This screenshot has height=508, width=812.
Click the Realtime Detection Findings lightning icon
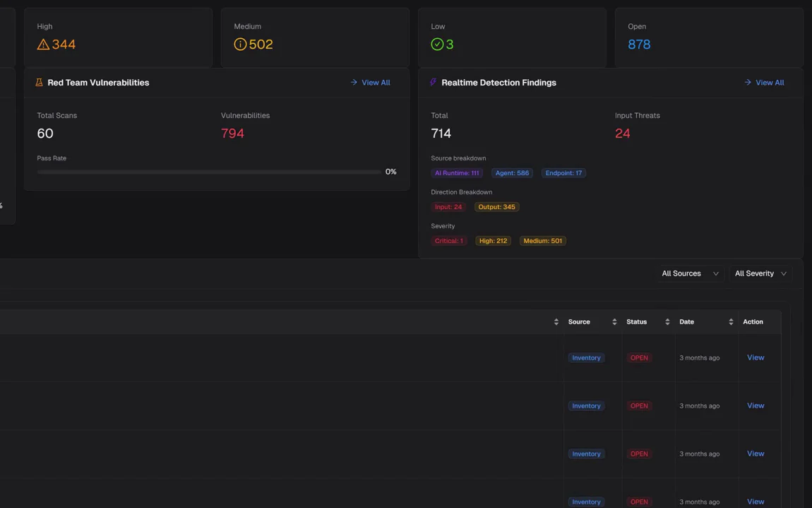pos(433,83)
